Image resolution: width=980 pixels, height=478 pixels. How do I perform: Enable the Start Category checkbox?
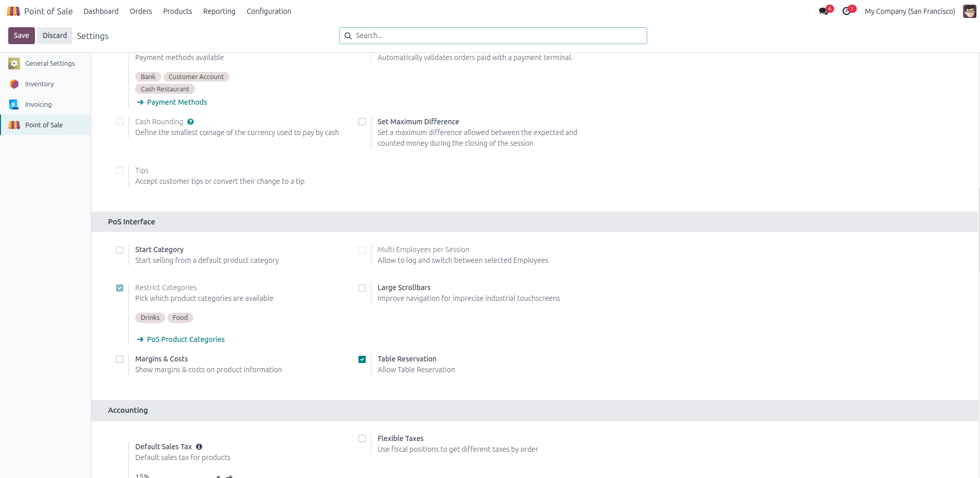point(120,250)
